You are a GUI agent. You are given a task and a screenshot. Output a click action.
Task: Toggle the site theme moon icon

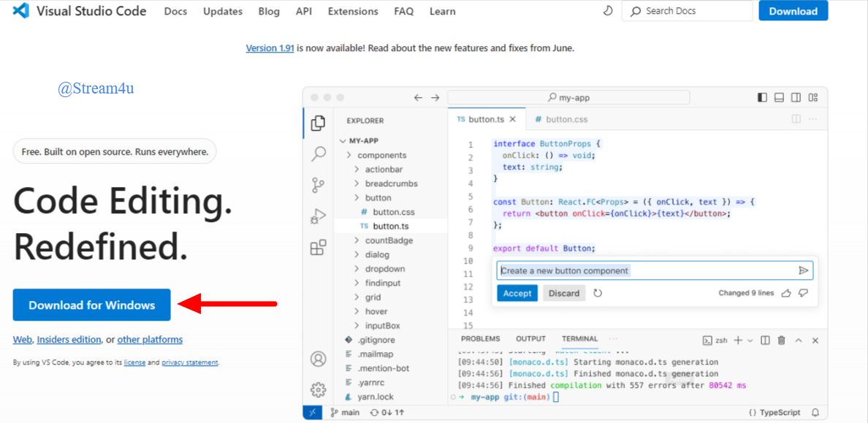coord(607,11)
